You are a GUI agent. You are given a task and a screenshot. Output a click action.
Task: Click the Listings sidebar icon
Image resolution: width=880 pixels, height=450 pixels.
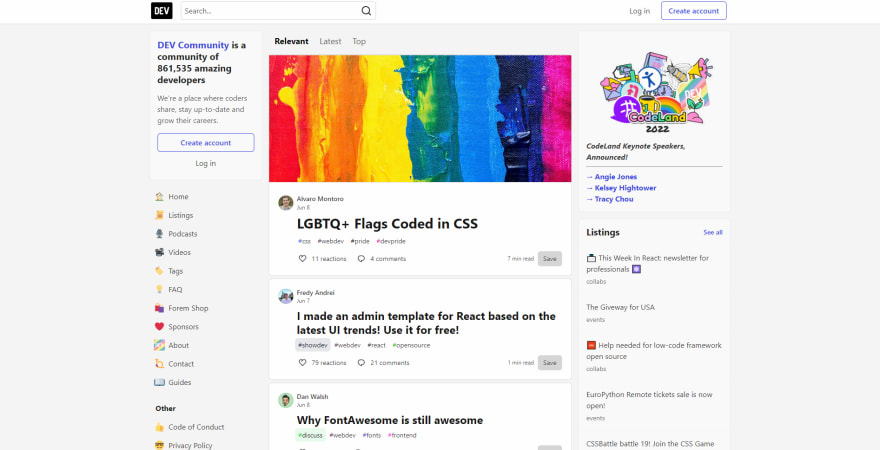click(x=159, y=215)
